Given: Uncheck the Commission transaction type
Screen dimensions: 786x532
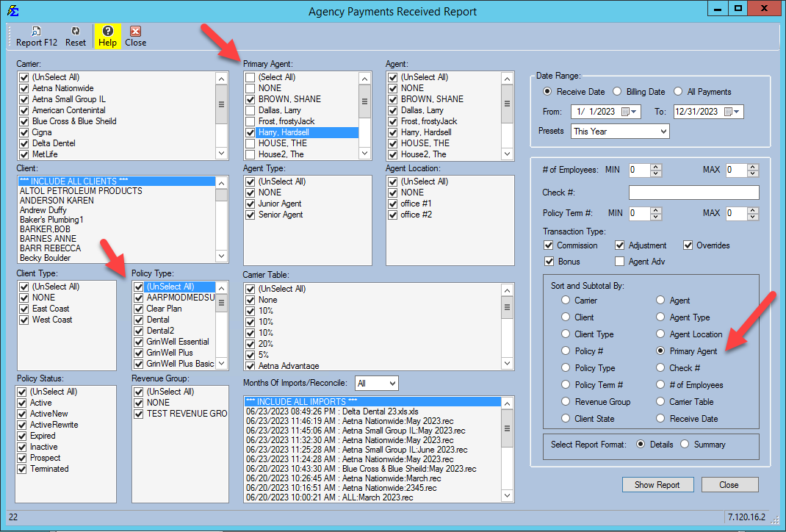Looking at the screenshot, I should (549, 245).
